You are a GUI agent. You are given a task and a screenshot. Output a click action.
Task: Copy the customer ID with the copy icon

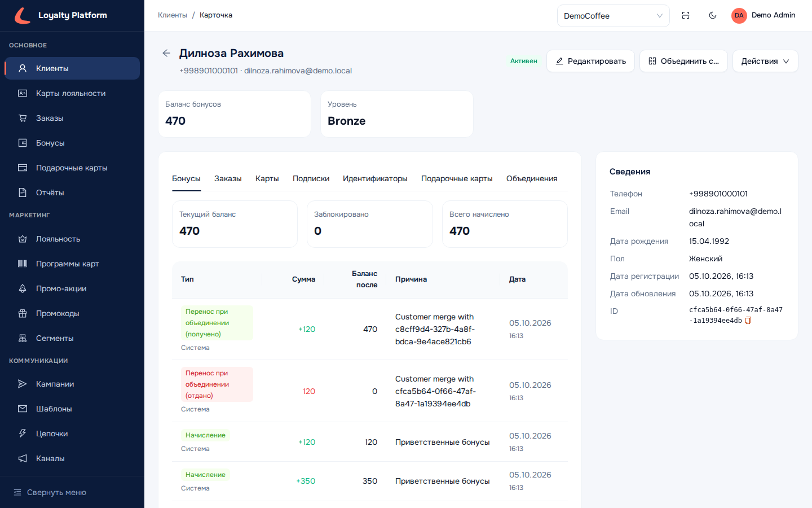[x=748, y=321]
